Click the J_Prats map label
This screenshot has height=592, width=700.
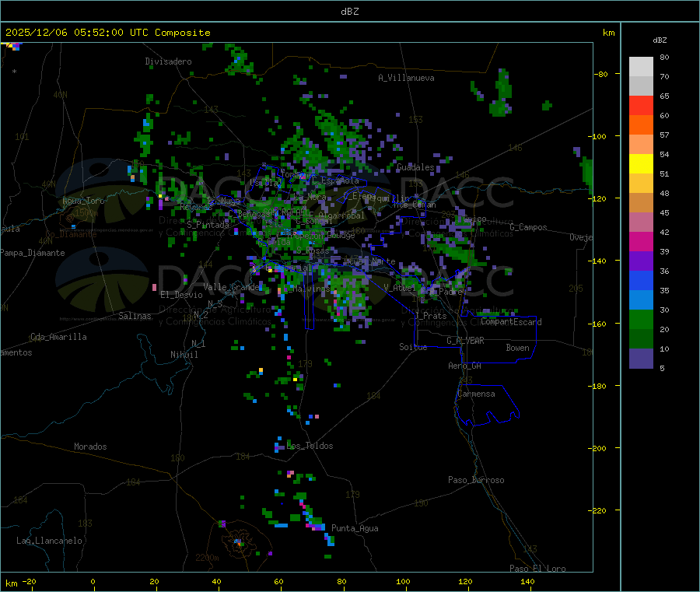(430, 316)
